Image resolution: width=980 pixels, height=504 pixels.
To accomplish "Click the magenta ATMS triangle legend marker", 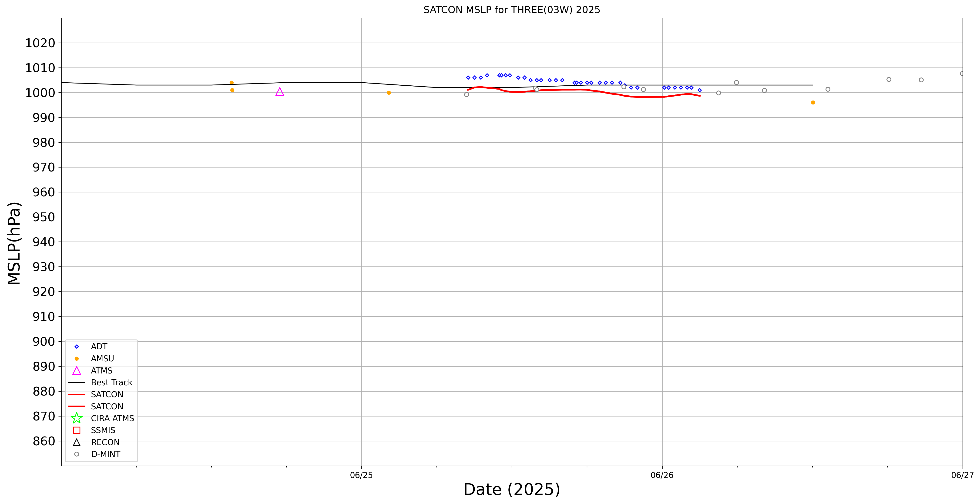I will (77, 371).
